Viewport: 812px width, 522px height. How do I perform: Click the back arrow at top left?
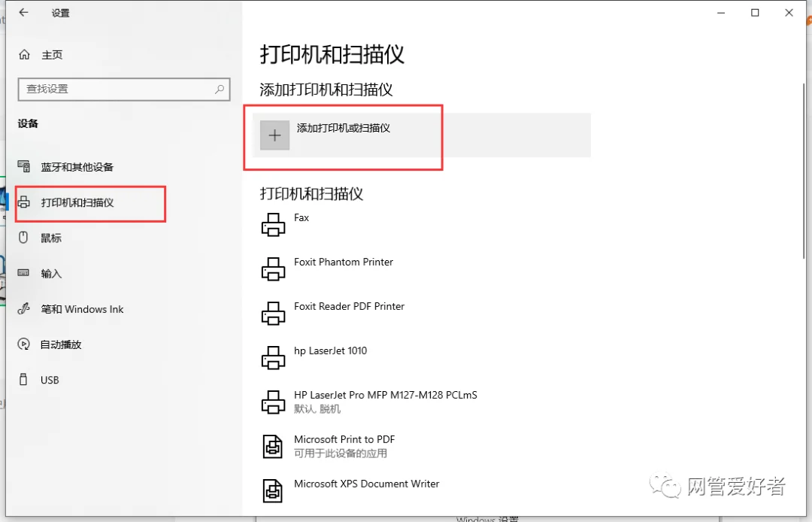point(23,12)
